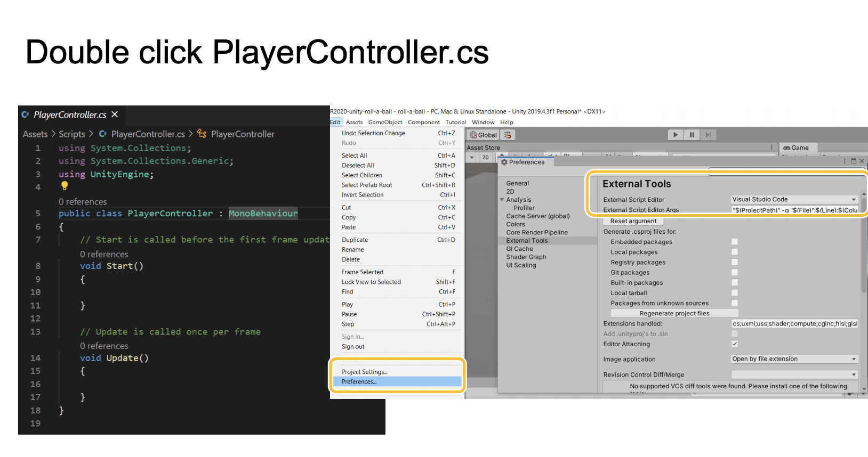Toggle Embedded packages checkbox
This screenshot has width=868, height=457.
point(735,242)
